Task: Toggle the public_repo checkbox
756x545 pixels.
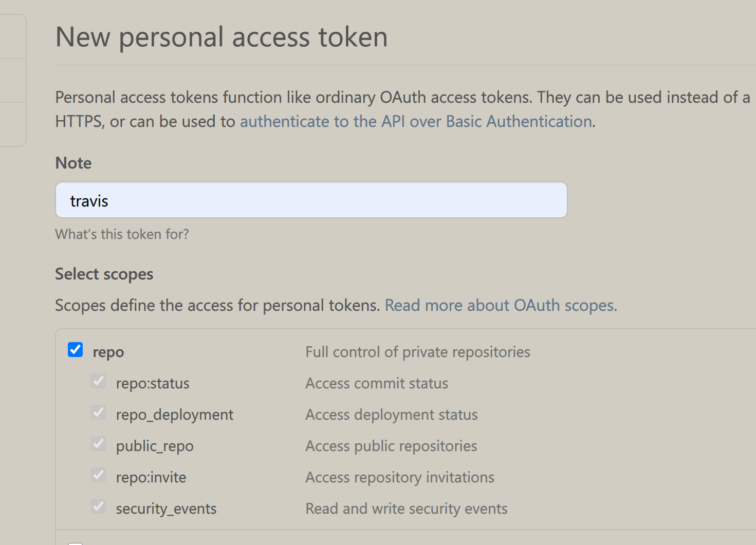Action: (x=99, y=444)
